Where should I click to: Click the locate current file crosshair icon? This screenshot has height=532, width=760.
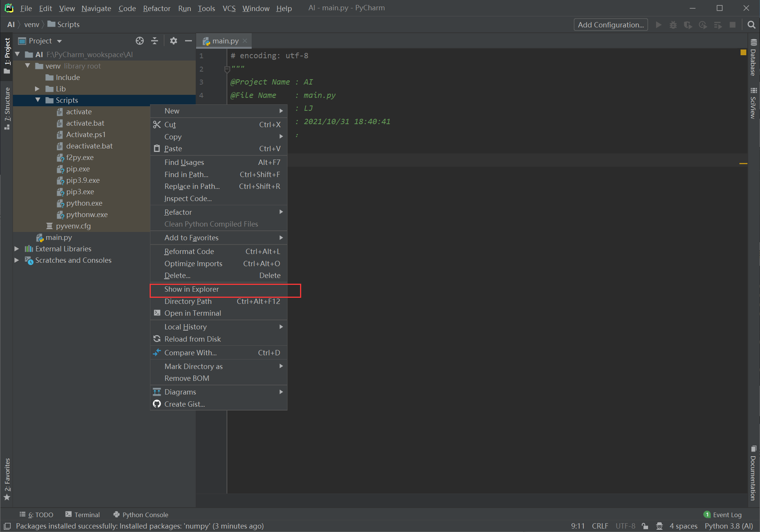[140, 41]
